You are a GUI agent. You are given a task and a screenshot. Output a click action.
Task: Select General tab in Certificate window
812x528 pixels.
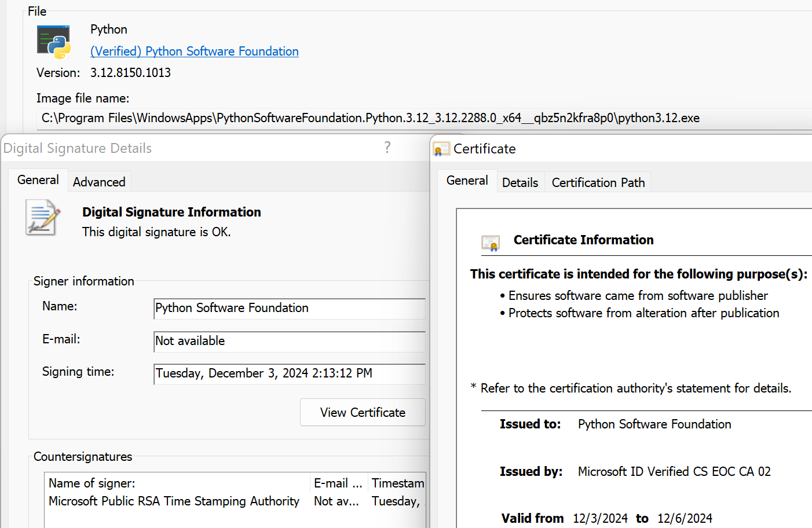coord(467,181)
